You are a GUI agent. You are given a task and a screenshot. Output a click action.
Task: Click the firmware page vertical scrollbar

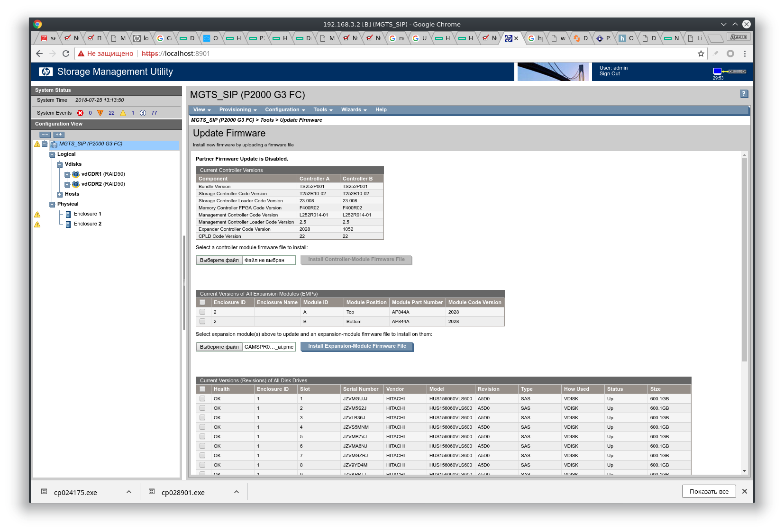[744, 260]
